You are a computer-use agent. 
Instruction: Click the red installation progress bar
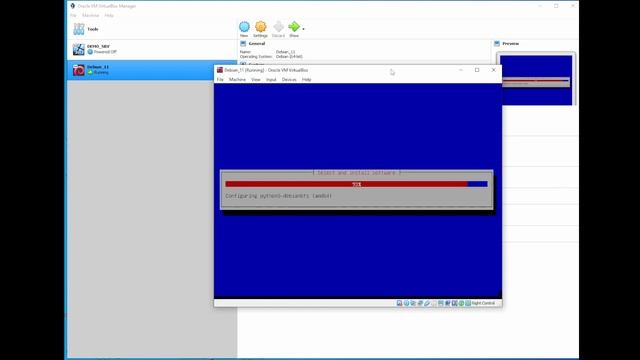click(356, 184)
